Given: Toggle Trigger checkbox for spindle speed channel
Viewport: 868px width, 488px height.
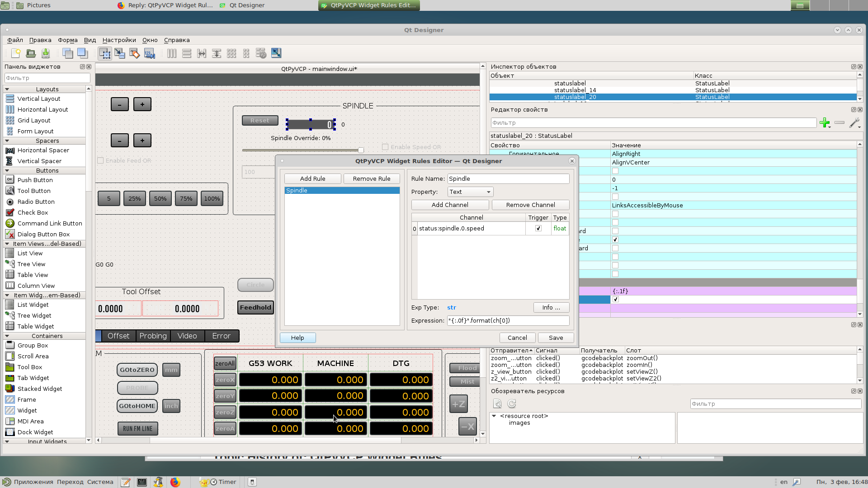Looking at the screenshot, I should [x=538, y=229].
